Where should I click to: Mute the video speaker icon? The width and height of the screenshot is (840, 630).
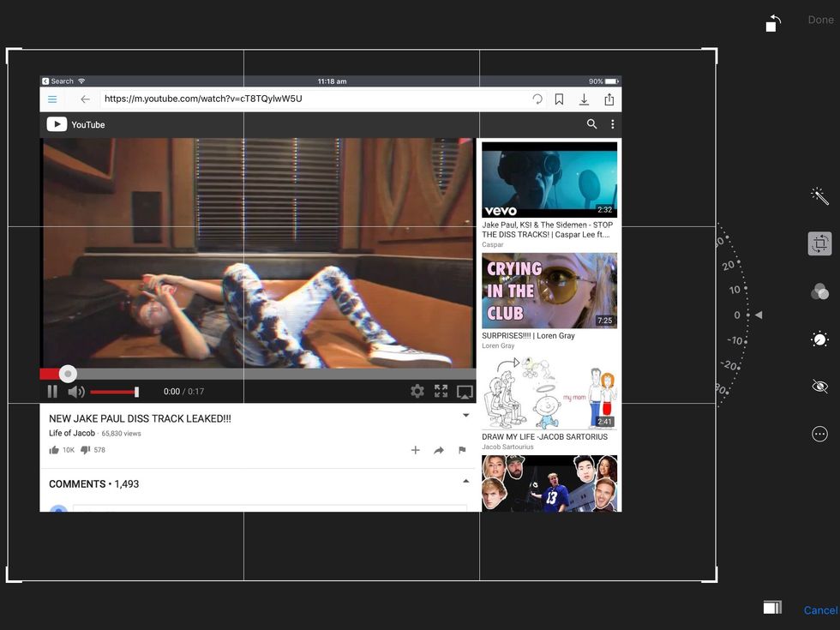76,392
